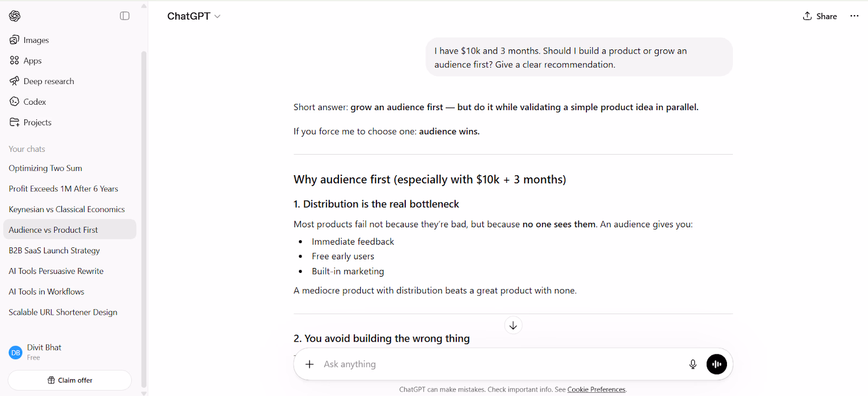
Task: Jump to bottom with down arrow button
Action: click(x=513, y=325)
